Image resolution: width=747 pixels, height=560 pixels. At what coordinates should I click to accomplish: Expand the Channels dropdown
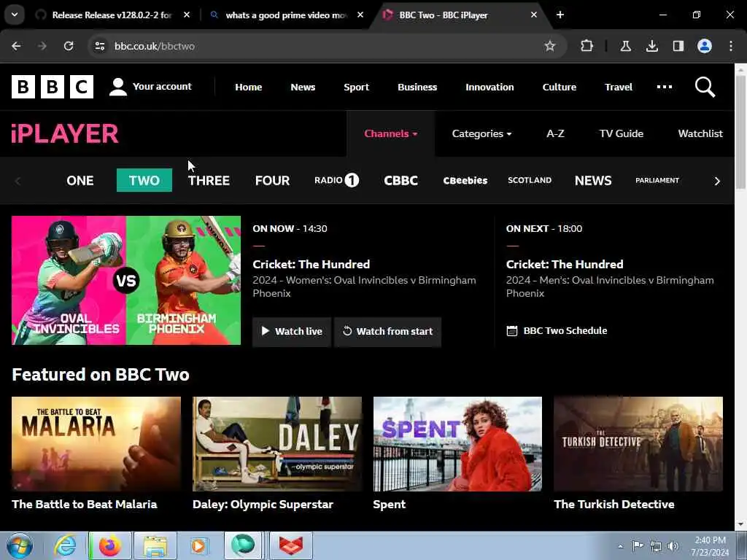pyautogui.click(x=391, y=134)
